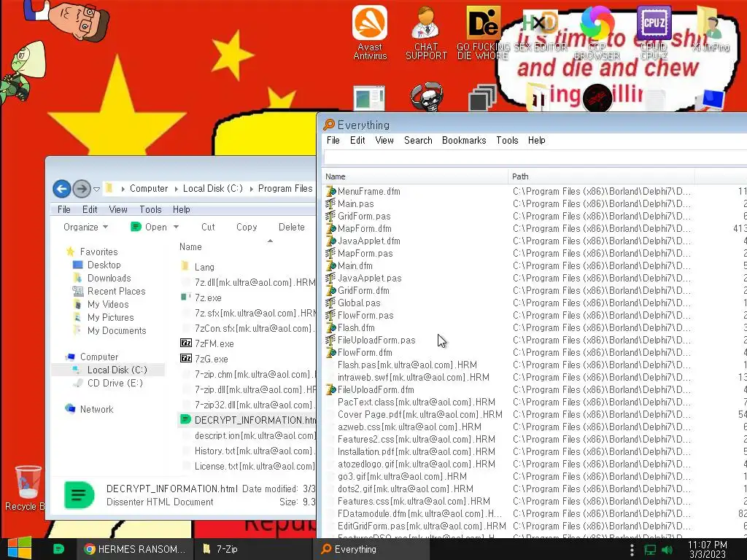
Task: Click the Windows Start button
Action: (20, 548)
